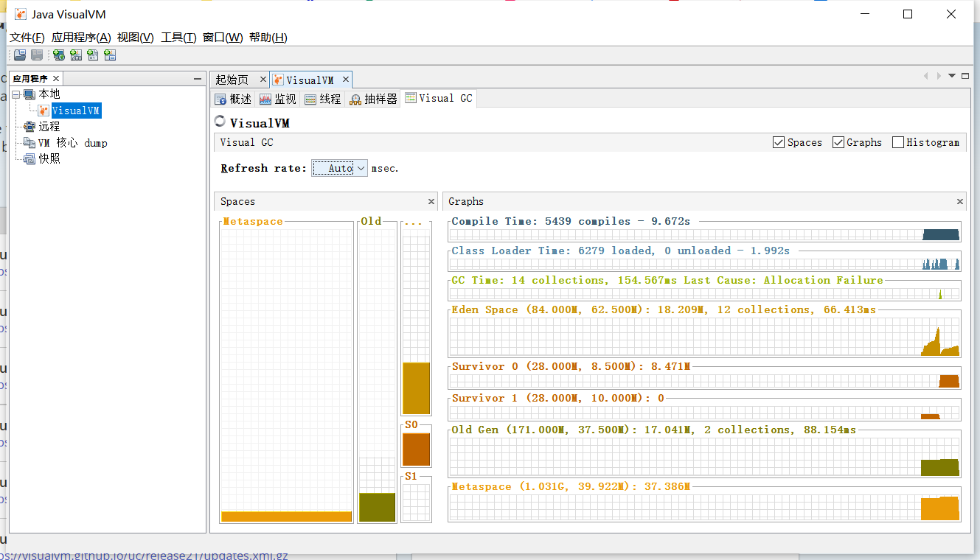Click the Eden Space graph
Screen dimensions: 980x560
point(704,337)
